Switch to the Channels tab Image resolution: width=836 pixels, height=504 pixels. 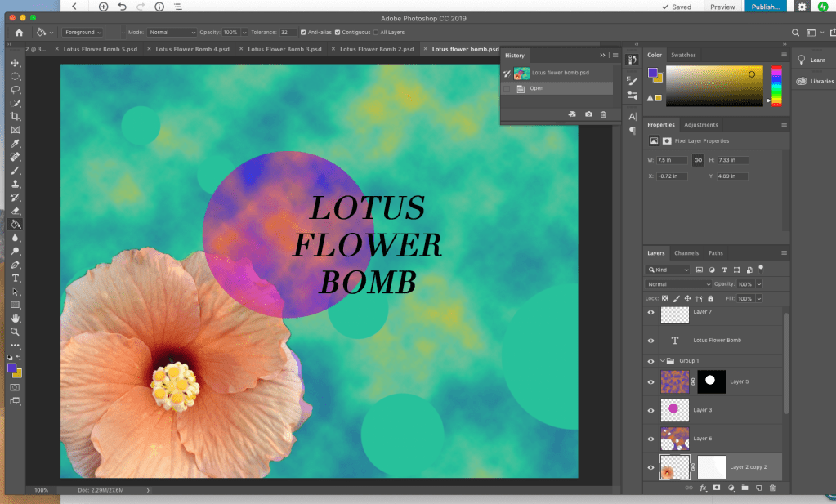click(686, 253)
